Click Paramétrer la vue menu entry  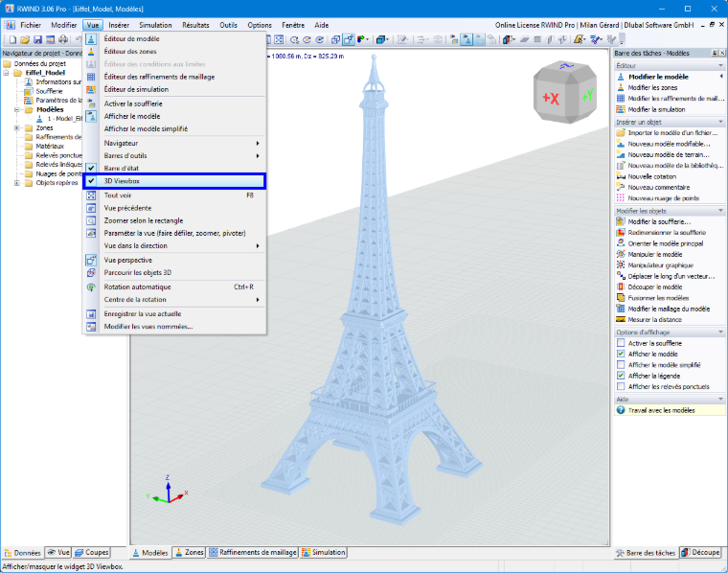click(174, 233)
